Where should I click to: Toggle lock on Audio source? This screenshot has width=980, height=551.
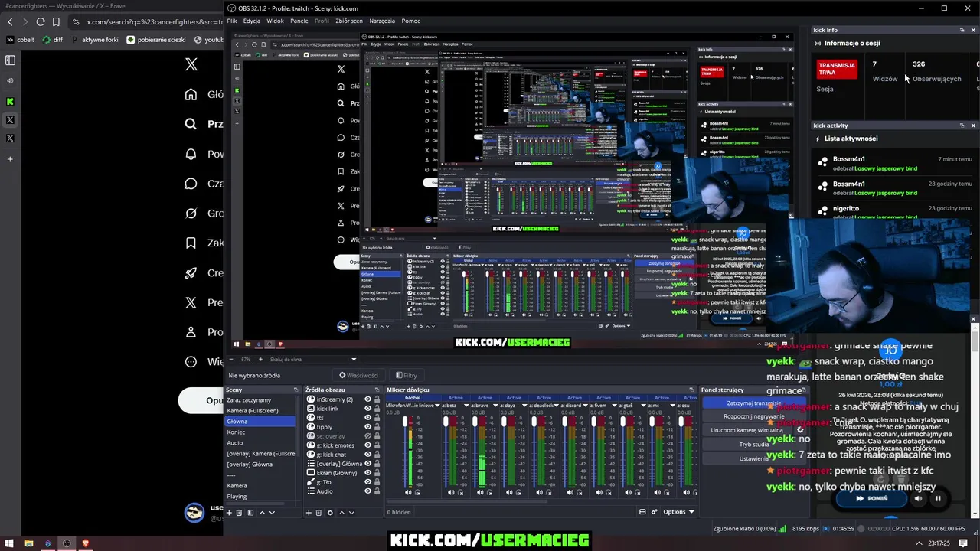click(377, 491)
